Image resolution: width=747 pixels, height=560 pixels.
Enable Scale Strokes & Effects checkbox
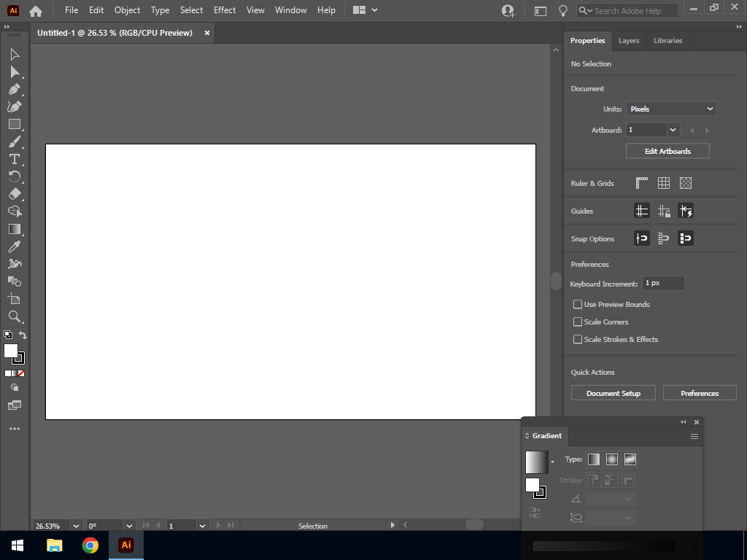[x=578, y=339]
